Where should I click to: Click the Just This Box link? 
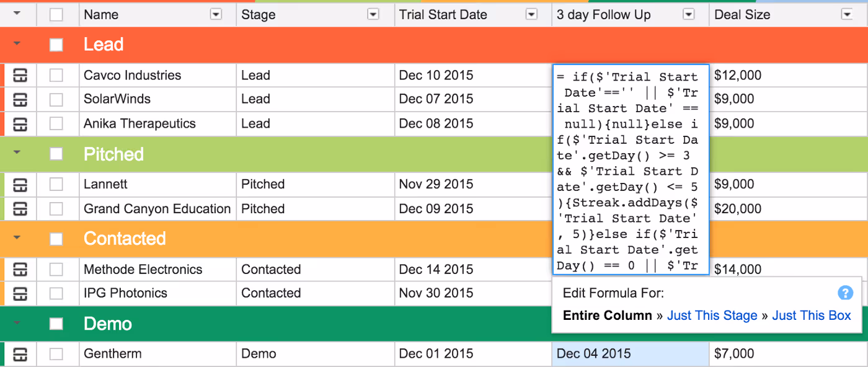click(x=812, y=316)
